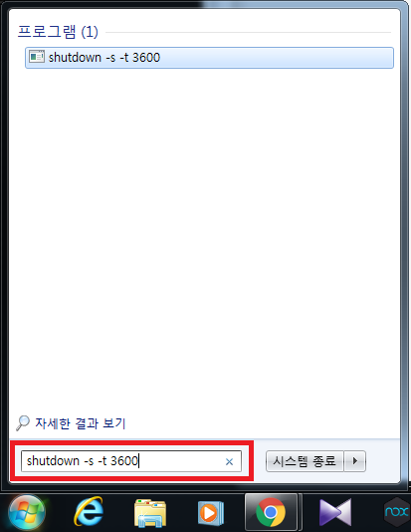The image size is (411, 532).
Task: Click the program icon beside shutdown result
Action: (x=37, y=57)
